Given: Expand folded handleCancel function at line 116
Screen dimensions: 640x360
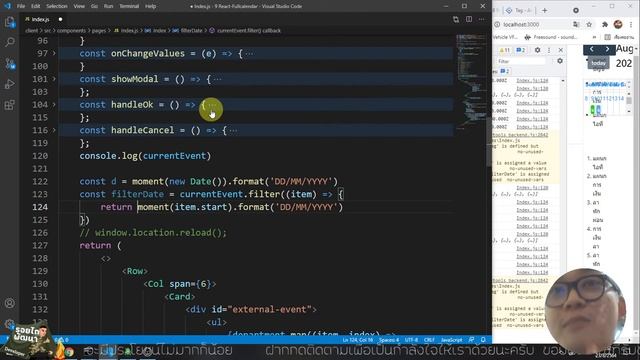Looking at the screenshot, I should [54, 130].
